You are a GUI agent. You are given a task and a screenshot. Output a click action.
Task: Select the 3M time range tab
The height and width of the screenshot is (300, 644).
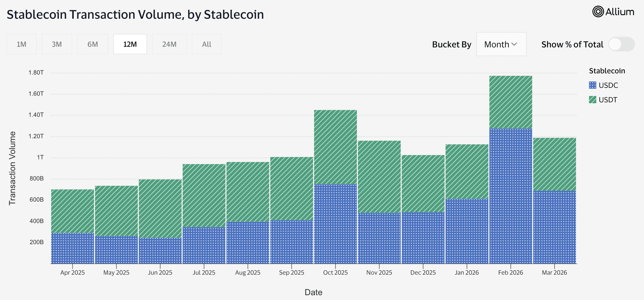pos(57,44)
